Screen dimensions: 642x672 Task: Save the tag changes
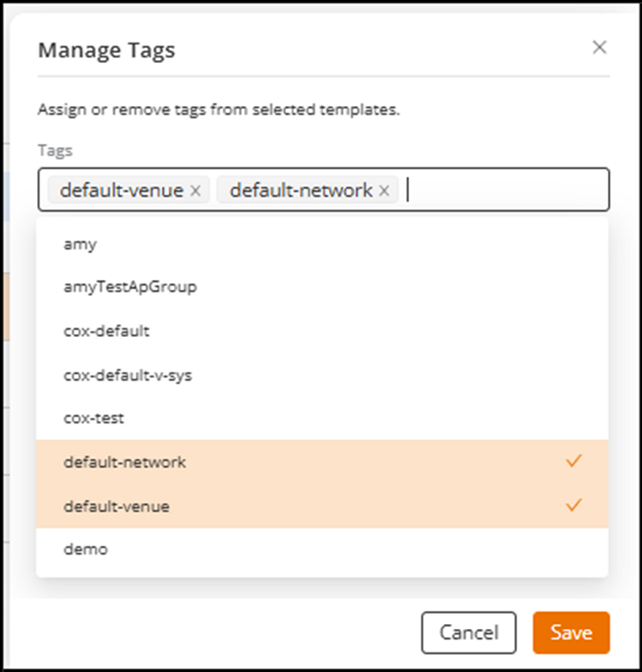[x=571, y=633]
